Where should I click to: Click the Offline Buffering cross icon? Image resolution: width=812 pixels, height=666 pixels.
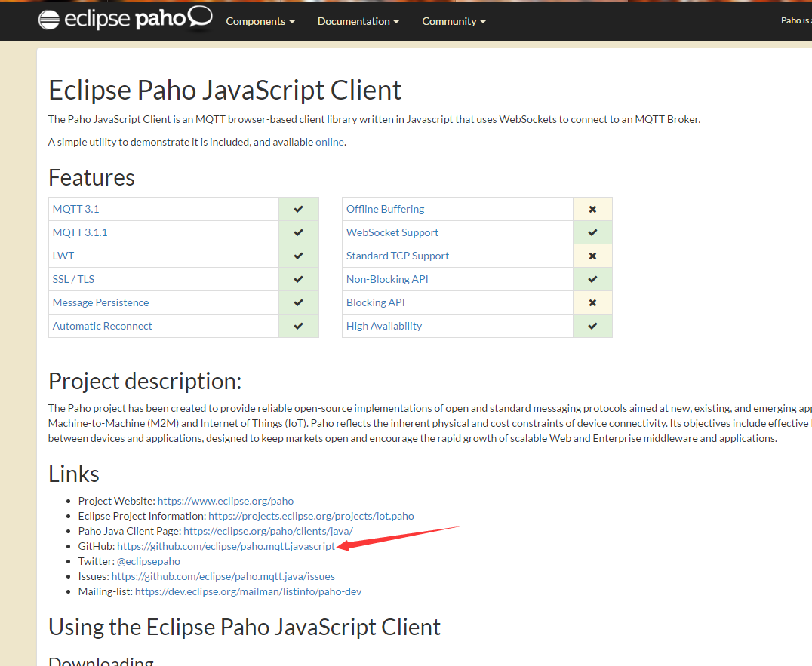pos(592,209)
